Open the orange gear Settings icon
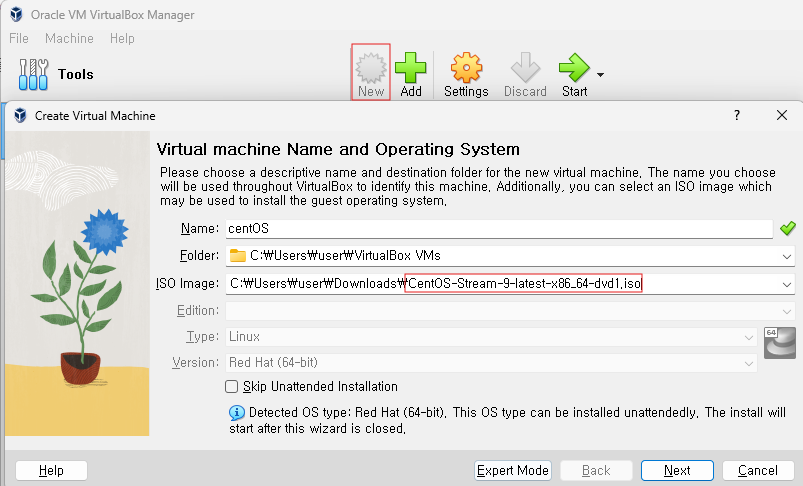 tap(466, 67)
